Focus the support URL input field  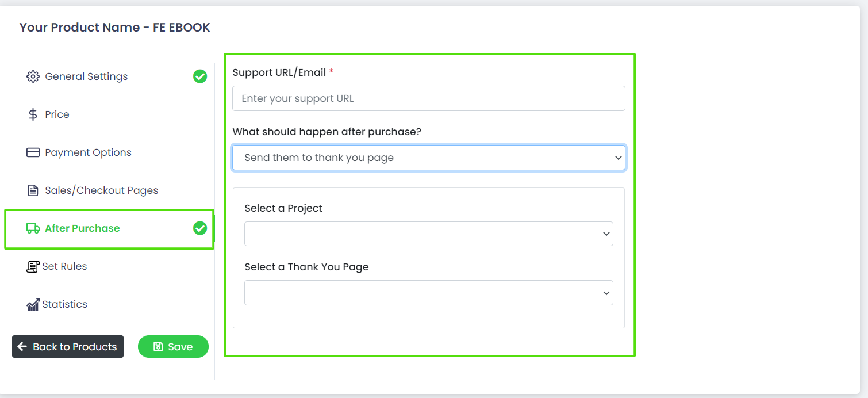429,98
